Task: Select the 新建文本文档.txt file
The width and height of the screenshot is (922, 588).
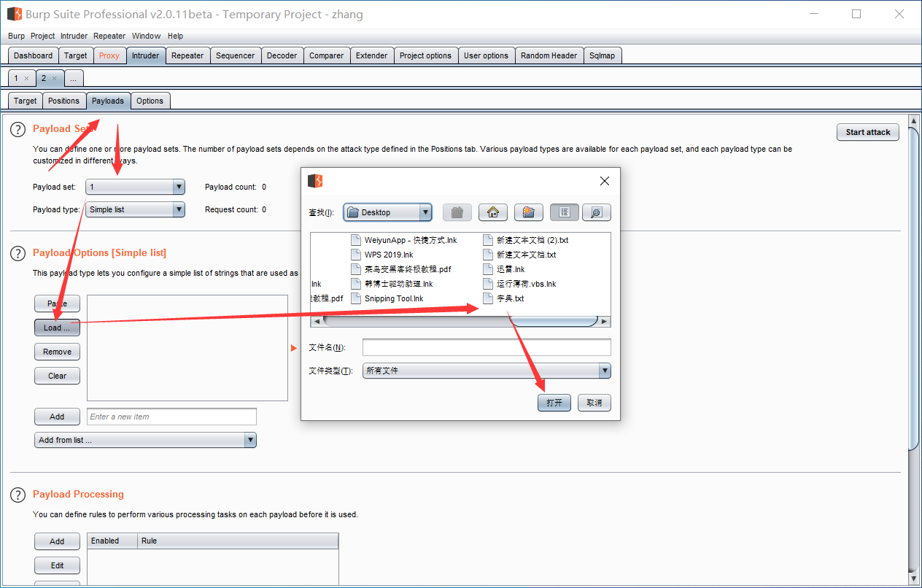Action: [x=520, y=255]
